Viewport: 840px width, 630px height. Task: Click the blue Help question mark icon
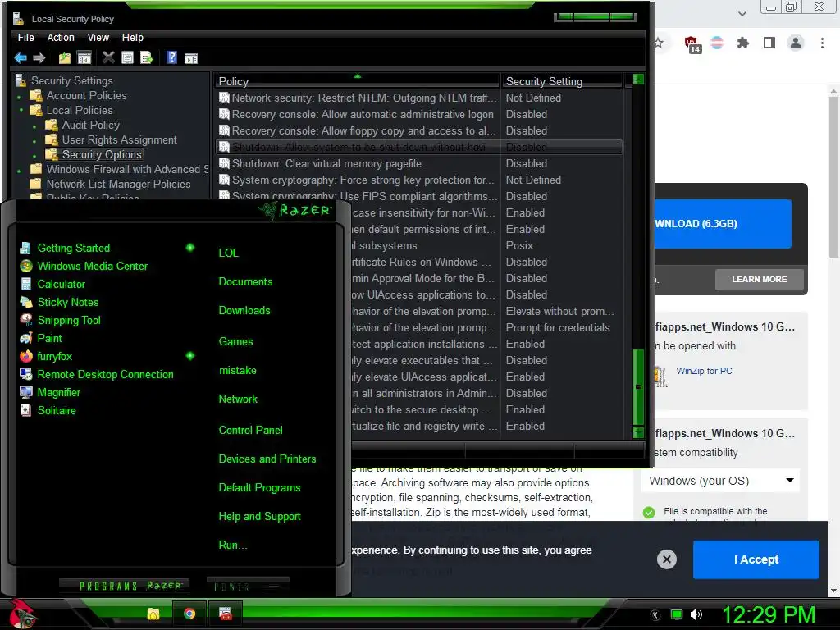tap(171, 57)
